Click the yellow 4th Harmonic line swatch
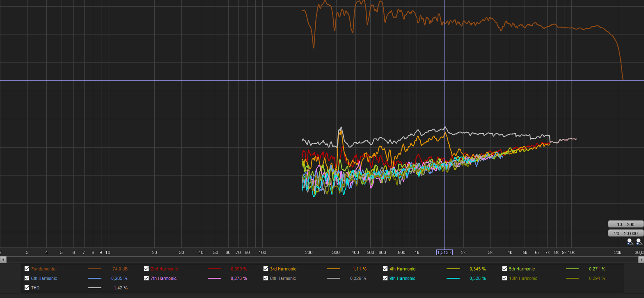The image size is (644, 298). click(453, 269)
